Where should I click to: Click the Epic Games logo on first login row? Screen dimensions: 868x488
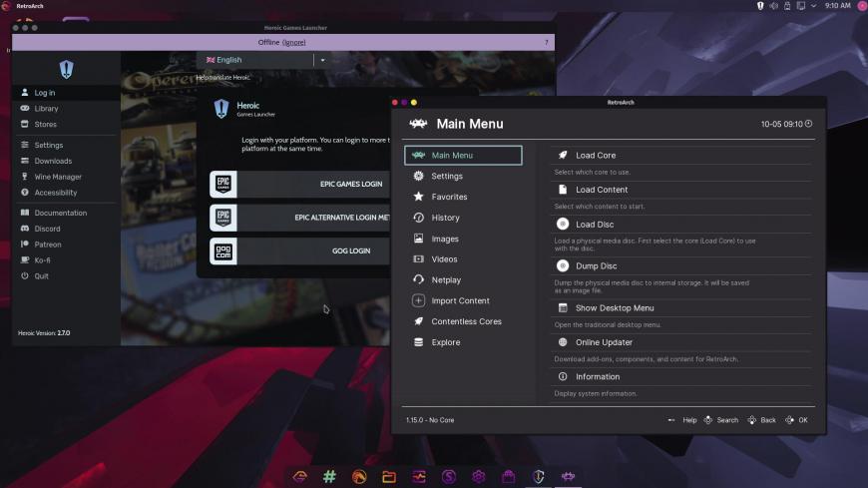pyautogui.click(x=223, y=184)
